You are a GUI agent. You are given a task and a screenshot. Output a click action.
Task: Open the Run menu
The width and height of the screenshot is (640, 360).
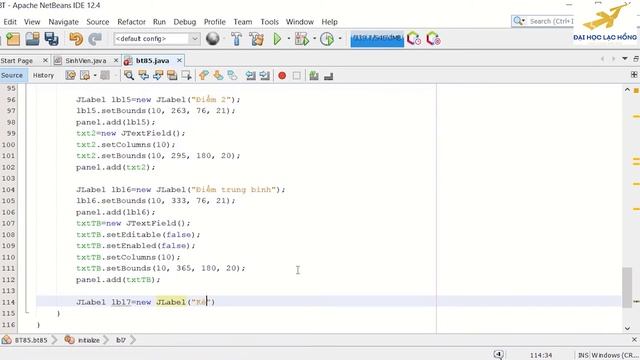coord(159,22)
